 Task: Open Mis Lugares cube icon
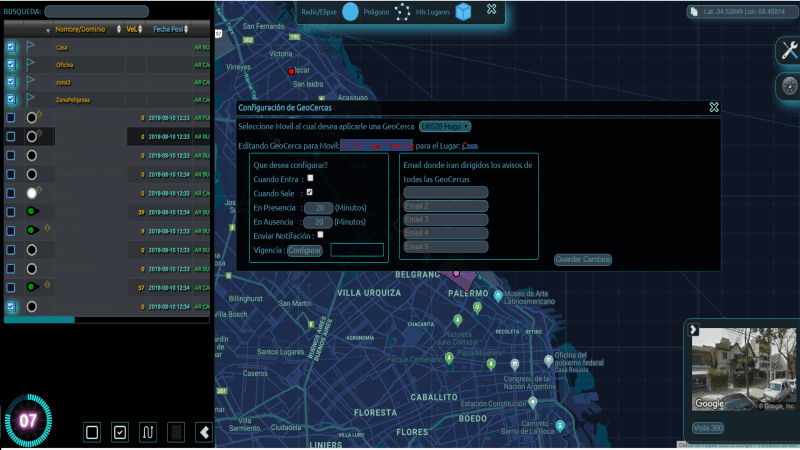[463, 12]
